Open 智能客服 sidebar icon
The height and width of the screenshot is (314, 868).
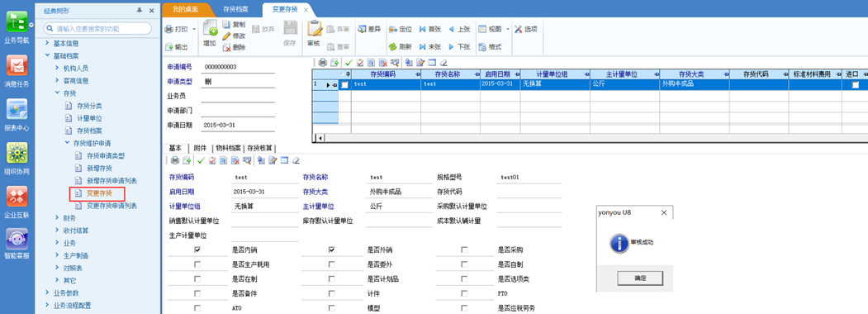[17, 245]
